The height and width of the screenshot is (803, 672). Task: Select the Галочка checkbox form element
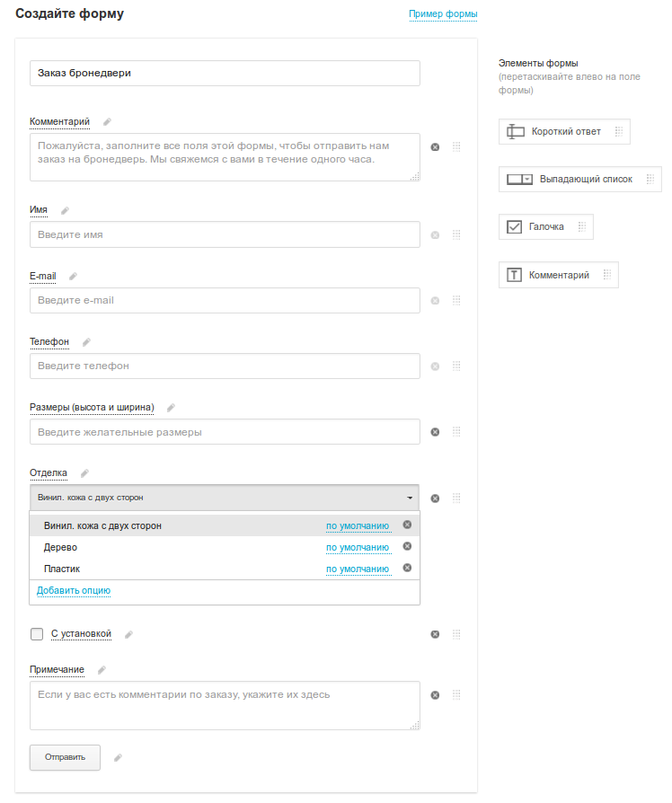(546, 227)
